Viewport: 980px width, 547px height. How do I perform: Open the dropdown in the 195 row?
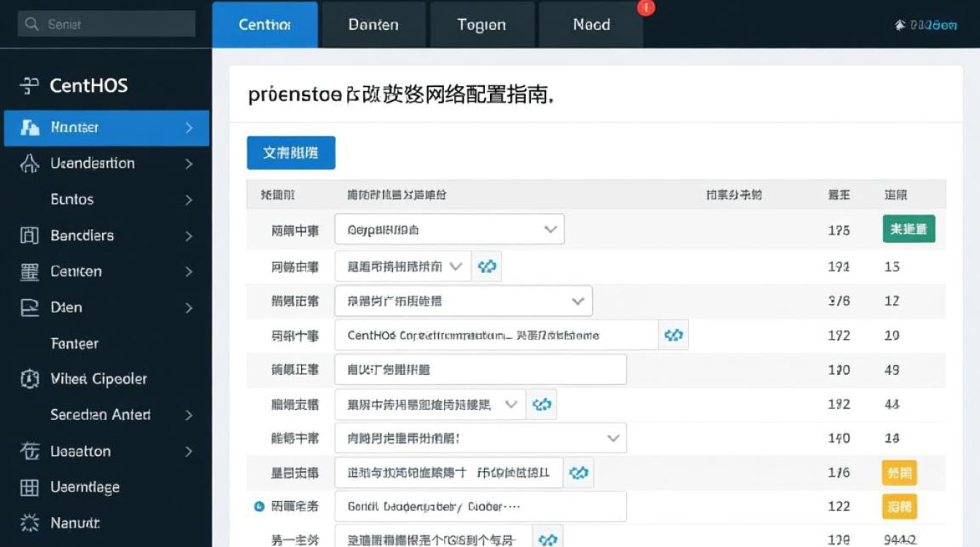tap(449, 229)
